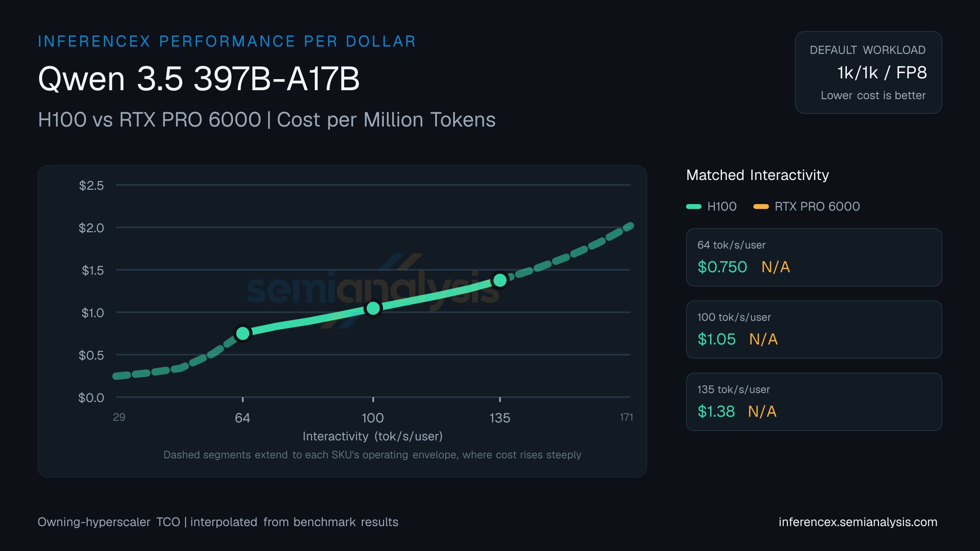This screenshot has height=551, width=980.
Task: Click the green H100 legend swatch
Action: tap(694, 207)
